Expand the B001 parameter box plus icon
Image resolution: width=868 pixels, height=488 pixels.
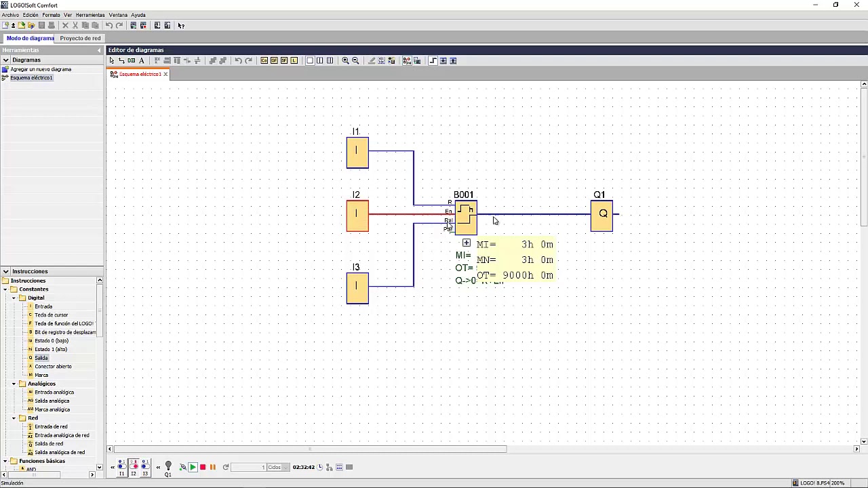coord(467,243)
